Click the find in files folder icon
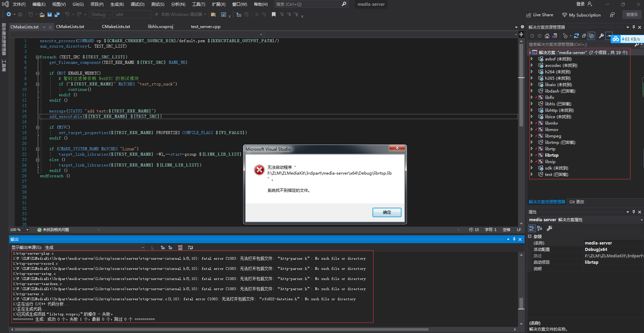 click(213, 15)
